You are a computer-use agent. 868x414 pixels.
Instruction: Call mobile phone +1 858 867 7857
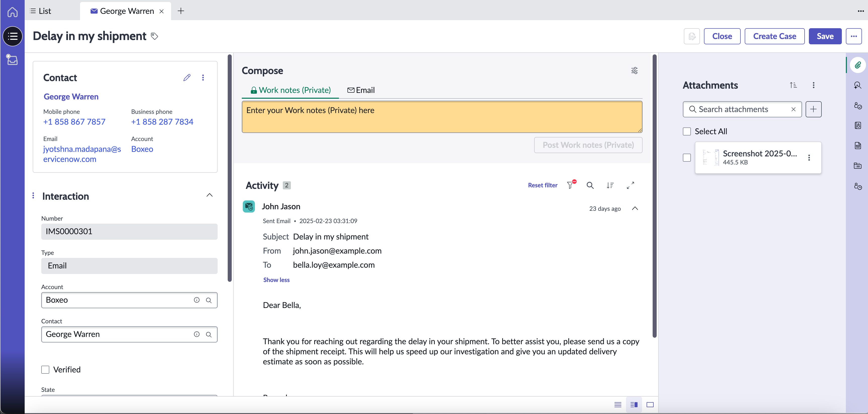[x=74, y=122]
